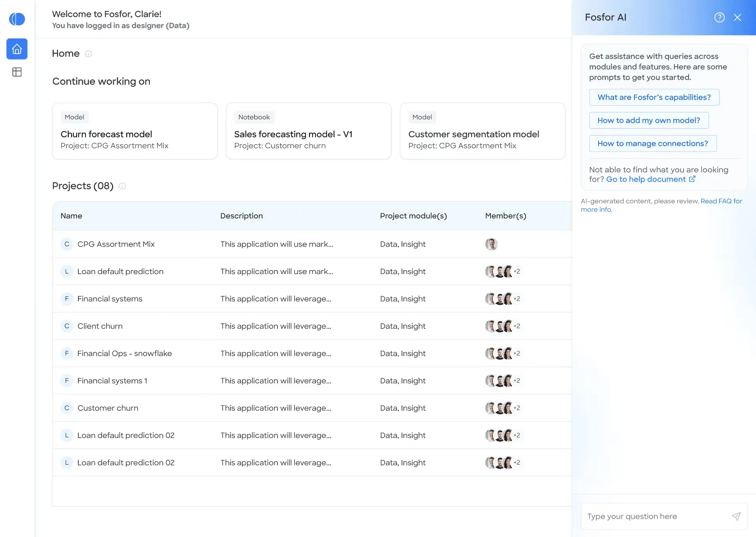Screen dimensions: 756x537
Task: Click the description of CPG Assortment Mix
Action: pyautogui.click(x=277, y=244)
